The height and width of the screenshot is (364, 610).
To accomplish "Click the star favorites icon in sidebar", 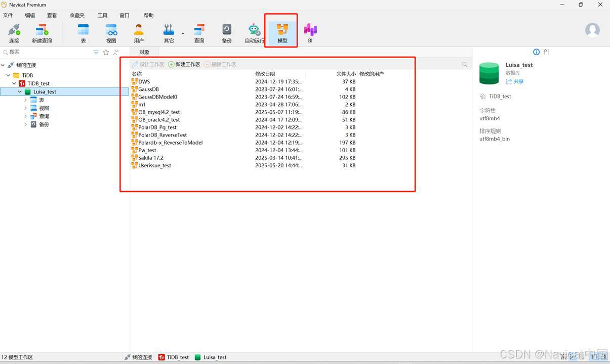I will pos(106,52).
